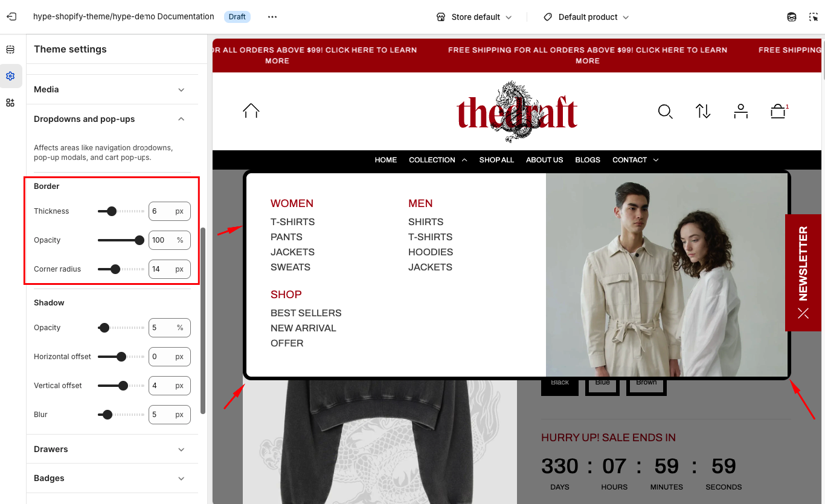This screenshot has width=825, height=504.
Task: Open the three-dot more actions menu
Action: [272, 17]
